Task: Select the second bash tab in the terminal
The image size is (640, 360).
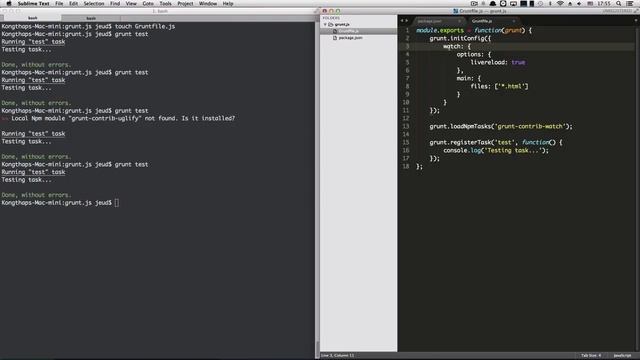Action: coord(91,18)
